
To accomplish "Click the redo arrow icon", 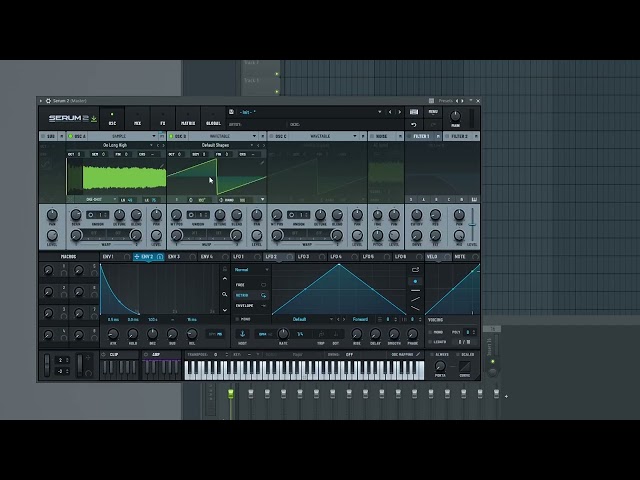I will click(x=433, y=124).
